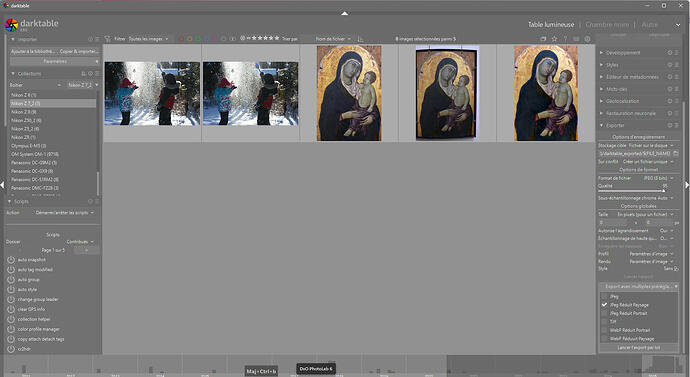Uncheck the JPeg Réduit Paysage preset
This screenshot has width=690, height=377.
pos(605,305)
